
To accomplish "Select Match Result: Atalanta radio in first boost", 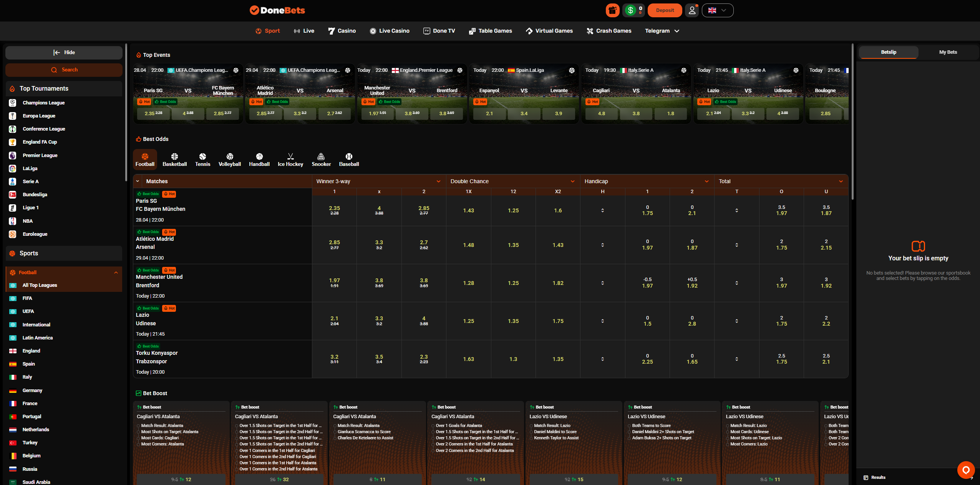I will (138, 425).
